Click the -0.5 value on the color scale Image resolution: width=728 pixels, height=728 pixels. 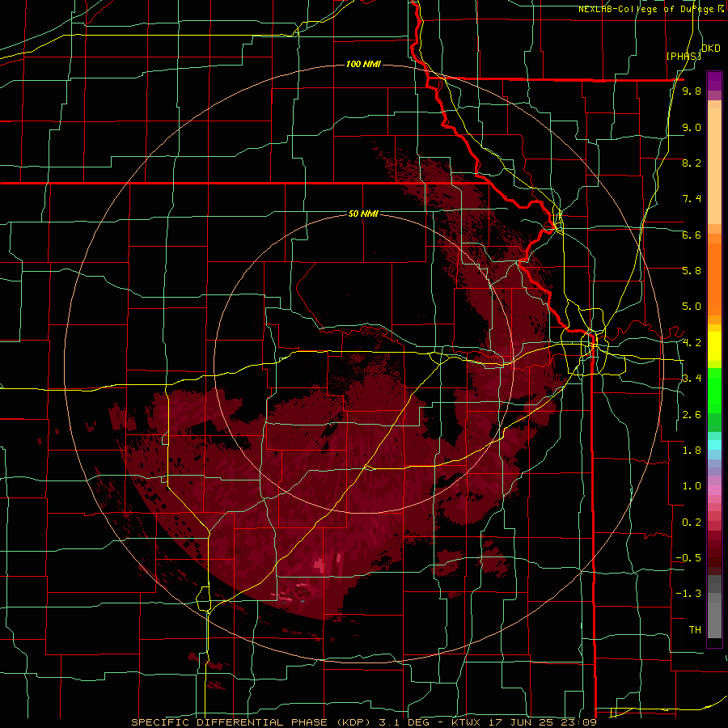coord(688,558)
